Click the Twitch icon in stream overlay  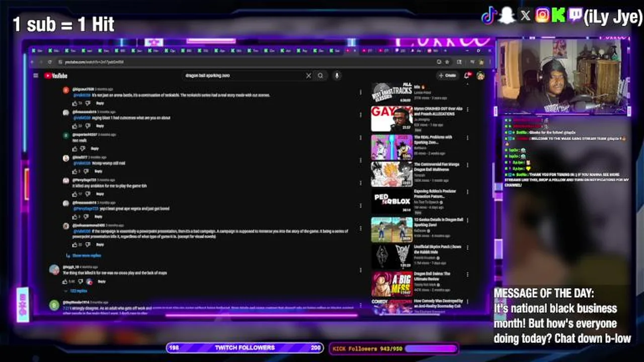[575, 16]
